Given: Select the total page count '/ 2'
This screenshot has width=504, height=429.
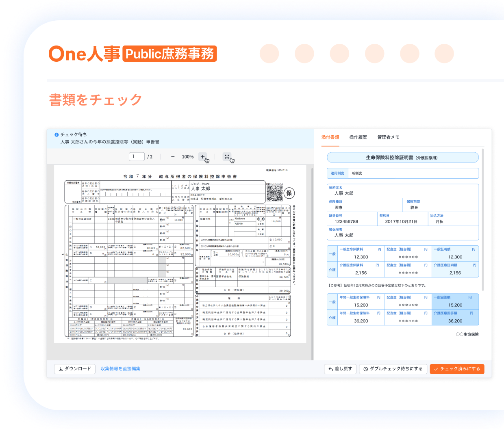Looking at the screenshot, I should [x=150, y=156].
